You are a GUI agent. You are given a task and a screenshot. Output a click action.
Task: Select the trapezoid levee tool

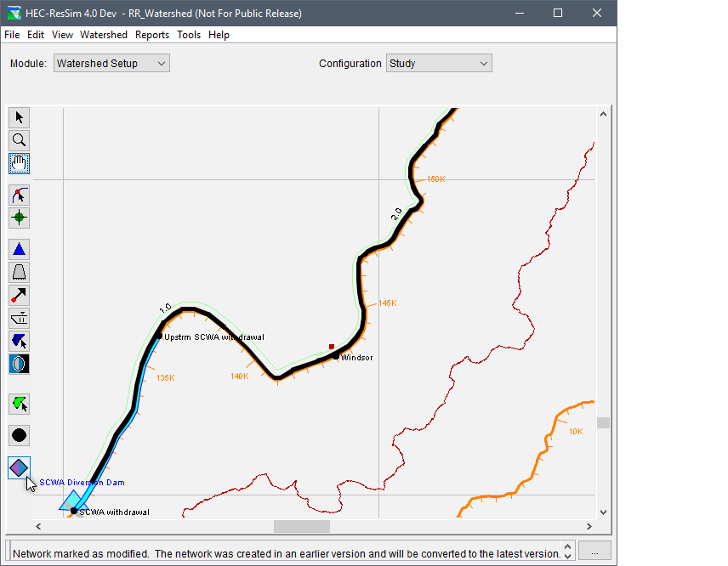(19, 272)
